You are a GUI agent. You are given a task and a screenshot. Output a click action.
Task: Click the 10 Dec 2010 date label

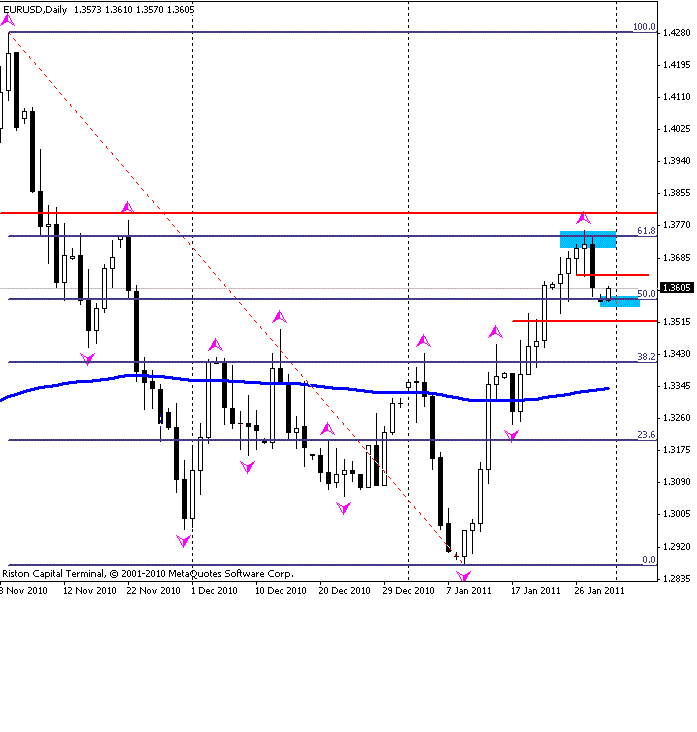pos(281,591)
